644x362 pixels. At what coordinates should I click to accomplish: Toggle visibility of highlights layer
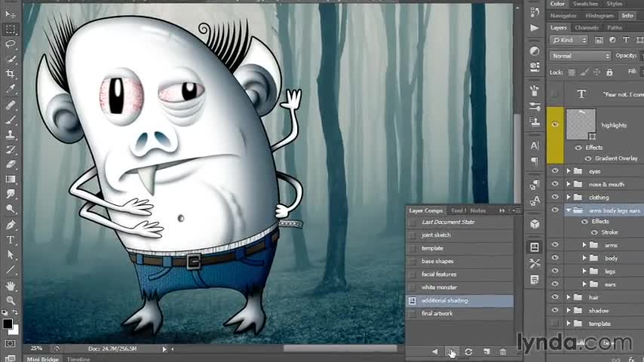[555, 124]
